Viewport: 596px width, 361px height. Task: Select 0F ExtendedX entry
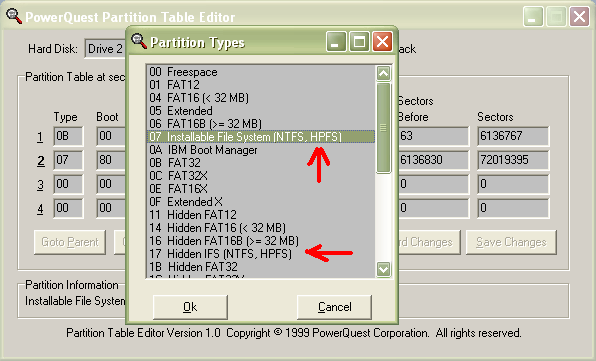(x=260, y=201)
